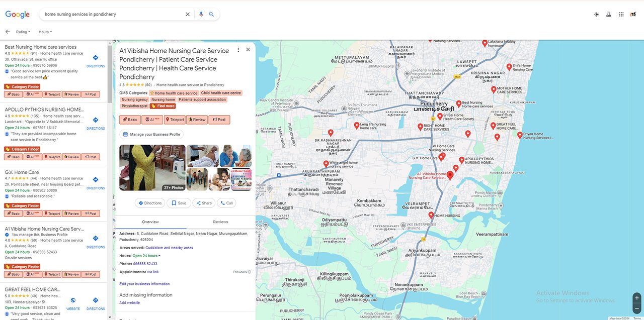Open the wa.link appointments link
This screenshot has height=320, width=644.
[153, 272]
